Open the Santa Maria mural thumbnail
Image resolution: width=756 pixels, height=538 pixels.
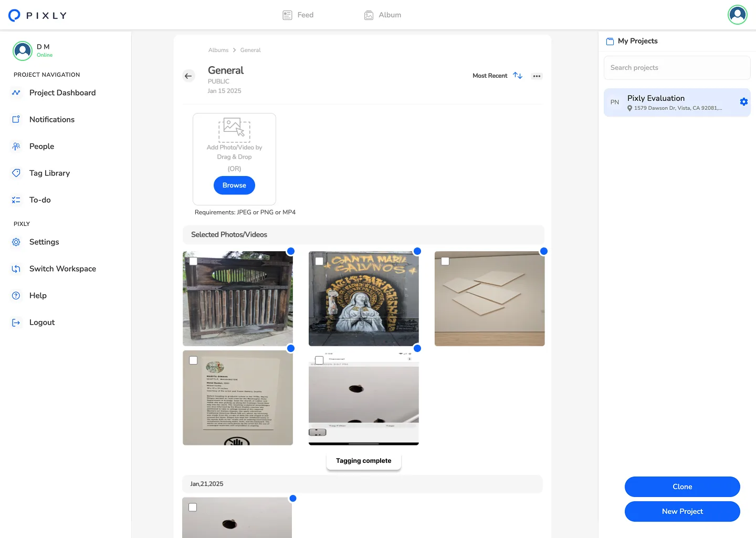364,298
